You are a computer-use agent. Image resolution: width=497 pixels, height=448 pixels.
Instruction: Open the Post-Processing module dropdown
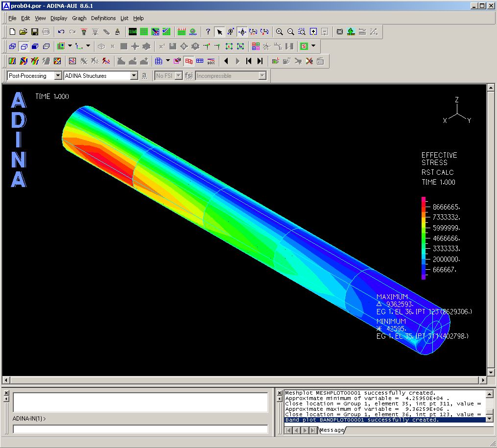tap(58, 76)
